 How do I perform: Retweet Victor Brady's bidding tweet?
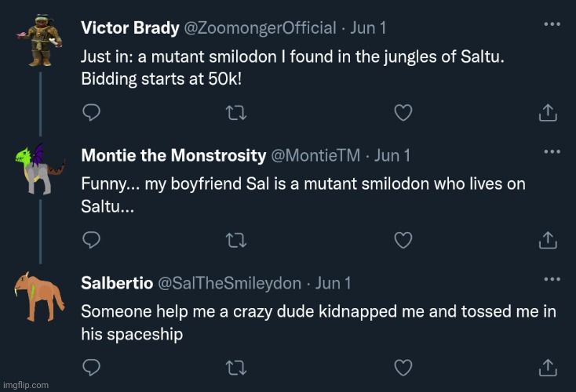(235, 113)
